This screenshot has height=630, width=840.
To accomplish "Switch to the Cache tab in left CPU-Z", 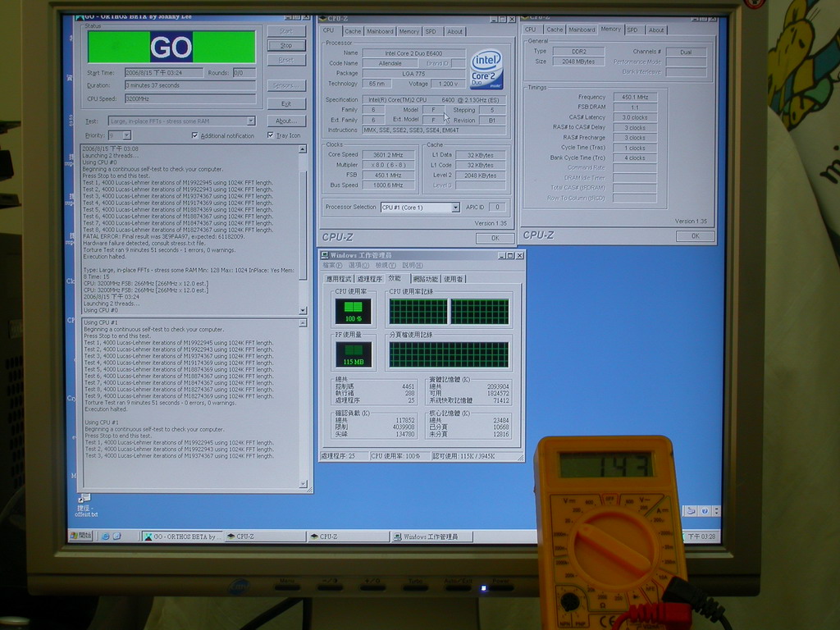I will click(x=353, y=32).
